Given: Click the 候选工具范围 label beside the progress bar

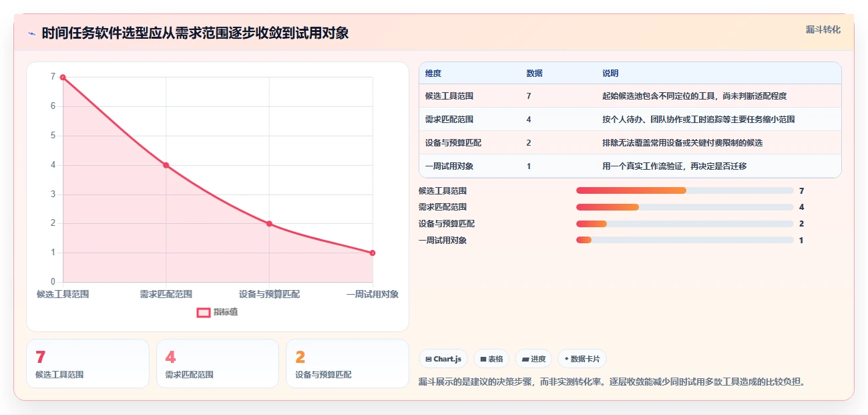Looking at the screenshot, I should 443,190.
